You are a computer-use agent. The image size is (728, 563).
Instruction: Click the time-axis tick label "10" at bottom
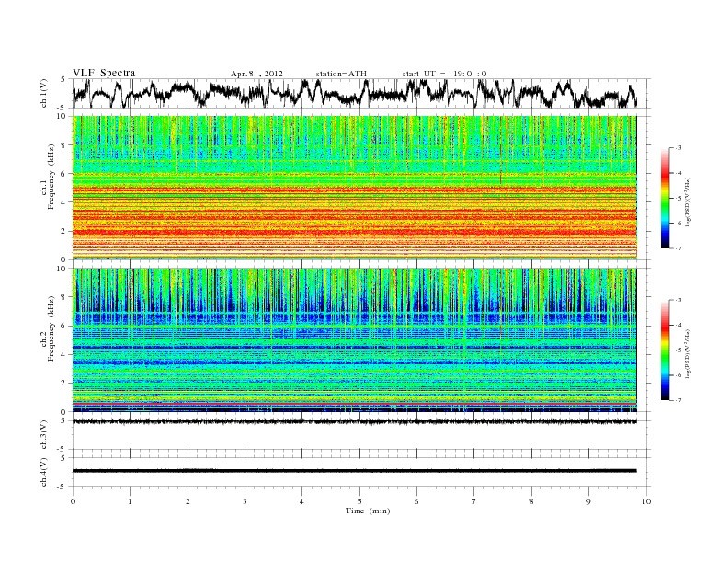[646, 501]
